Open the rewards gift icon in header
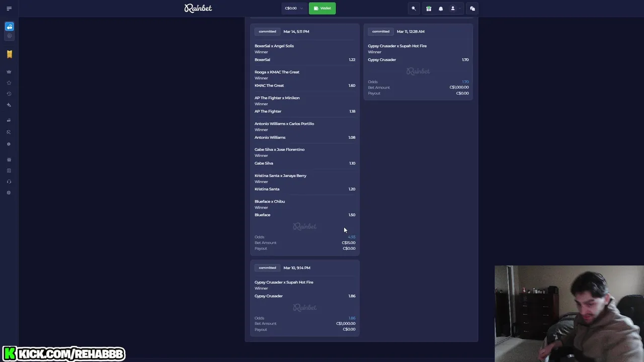This screenshot has height=362, width=644. click(x=429, y=9)
